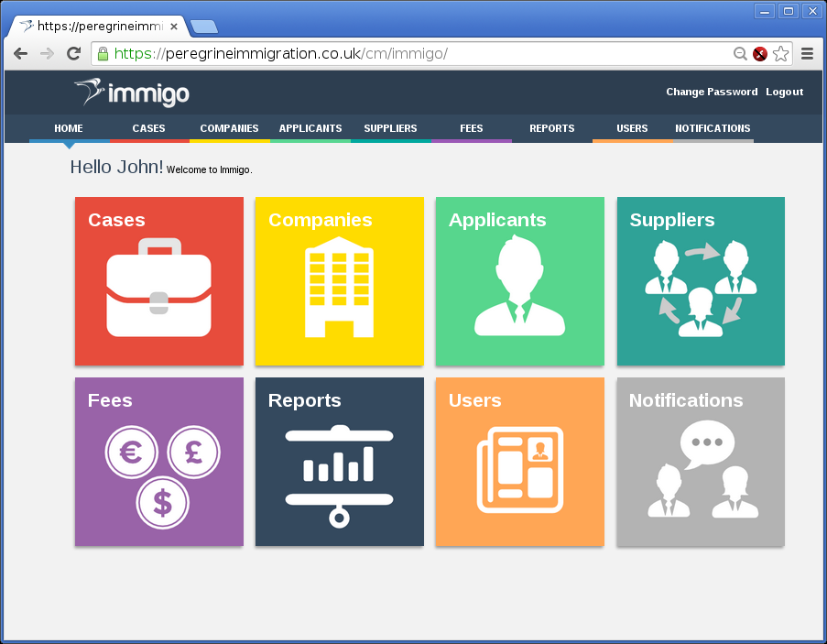Open the CASES navigation tab
This screenshot has height=644, width=827.
pyautogui.click(x=148, y=128)
